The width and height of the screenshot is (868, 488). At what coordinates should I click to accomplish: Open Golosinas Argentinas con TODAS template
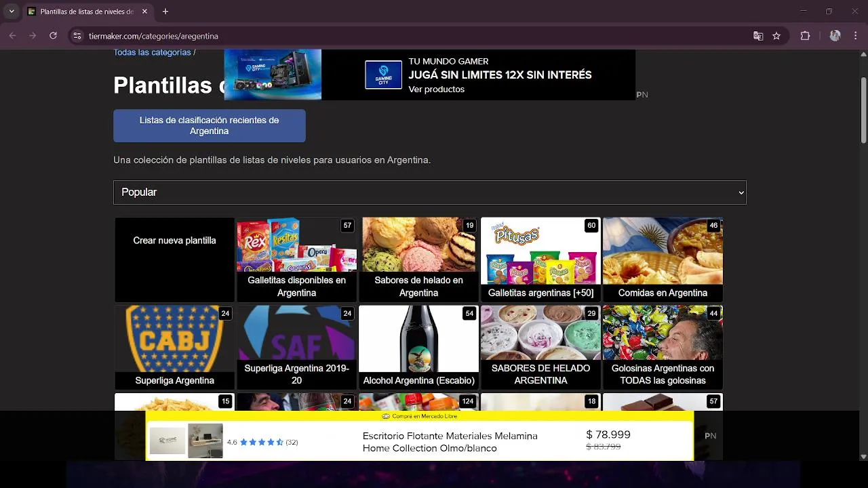[x=663, y=347]
